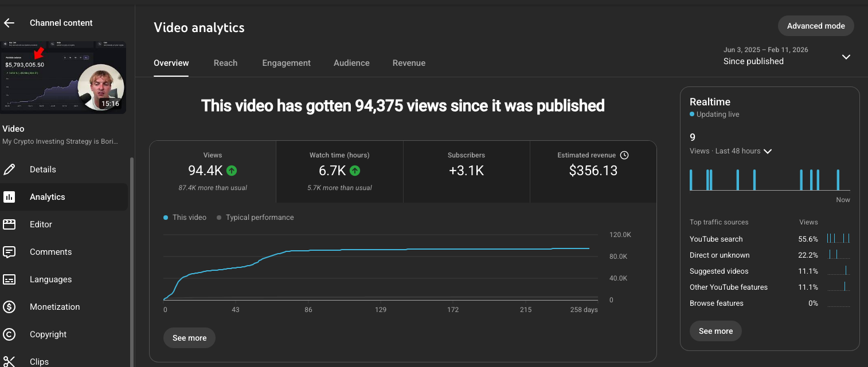Select the Watch time metric card
Screen dimensions: 868x367
click(x=339, y=171)
